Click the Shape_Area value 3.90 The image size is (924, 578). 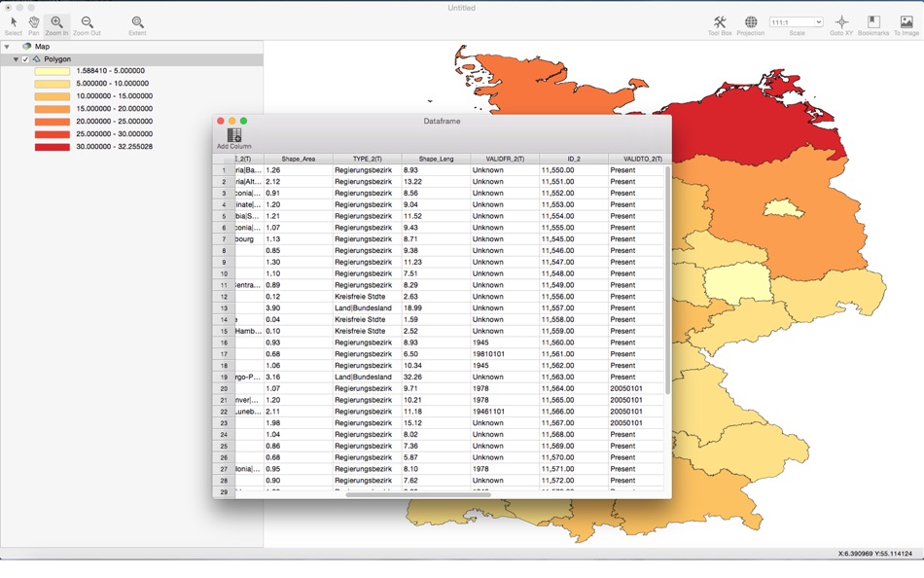(299, 307)
